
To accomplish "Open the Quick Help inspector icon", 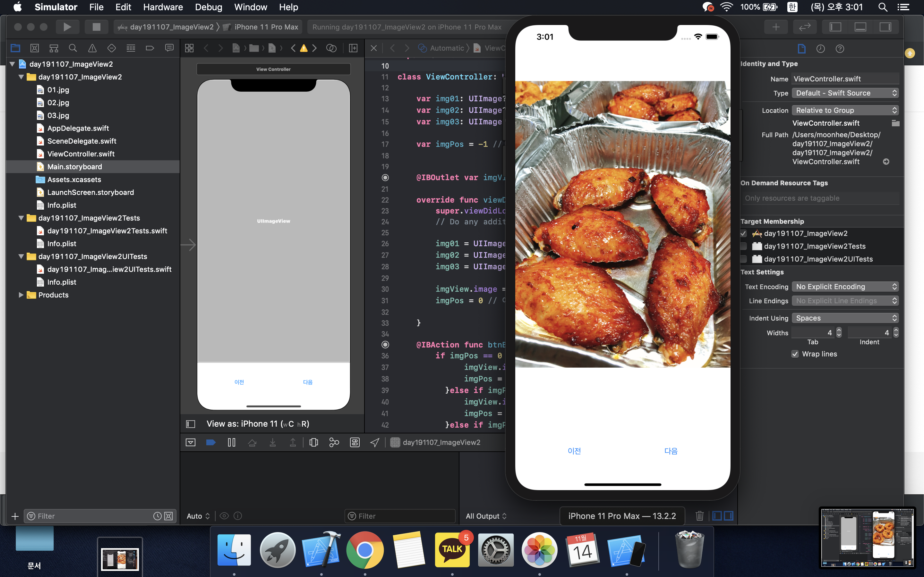I will [x=840, y=48].
